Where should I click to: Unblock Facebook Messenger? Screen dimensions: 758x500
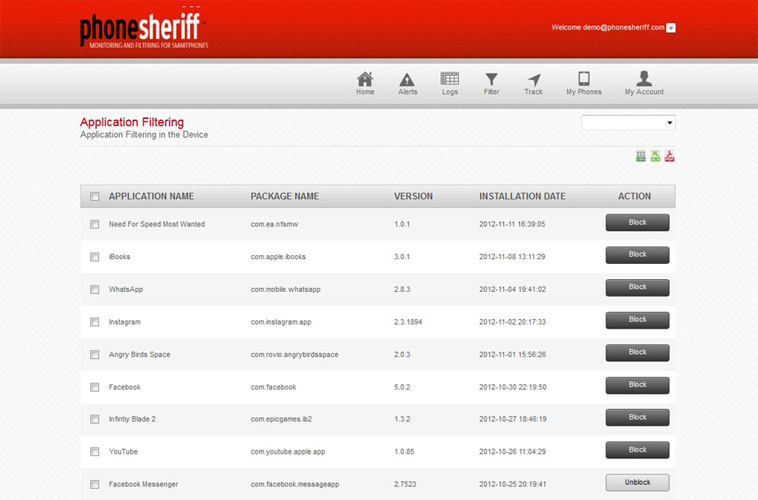637,482
